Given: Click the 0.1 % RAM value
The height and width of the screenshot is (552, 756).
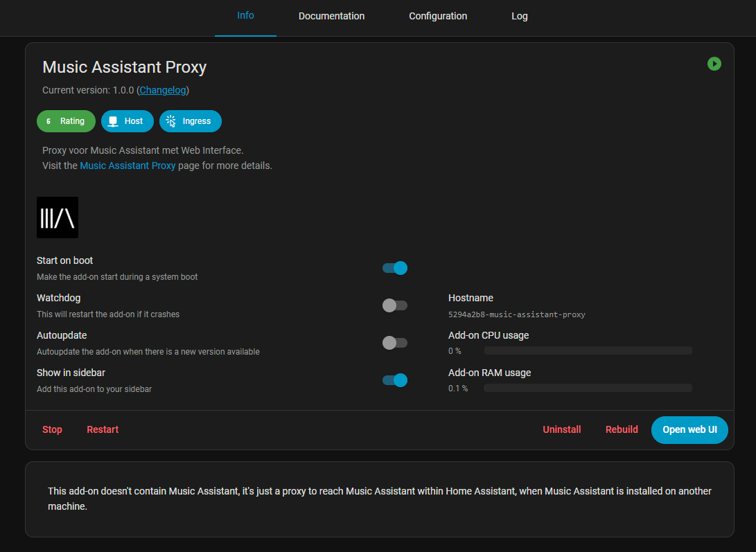Looking at the screenshot, I should 458,388.
